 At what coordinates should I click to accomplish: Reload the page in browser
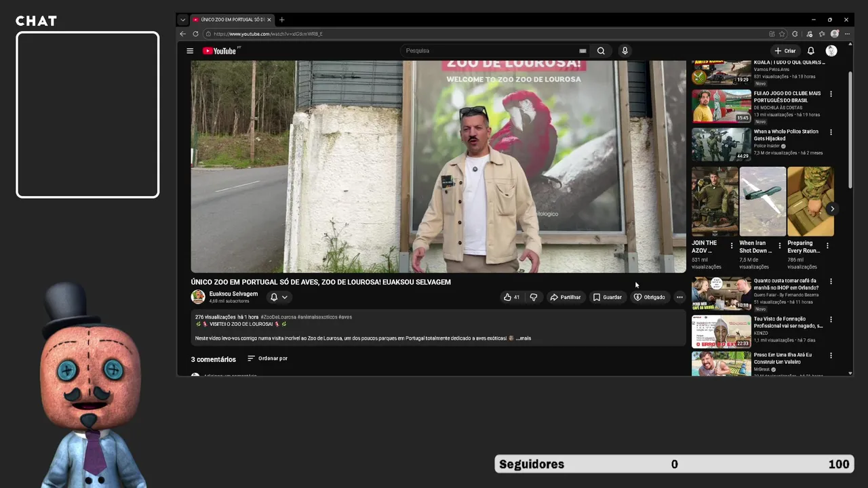coord(195,34)
